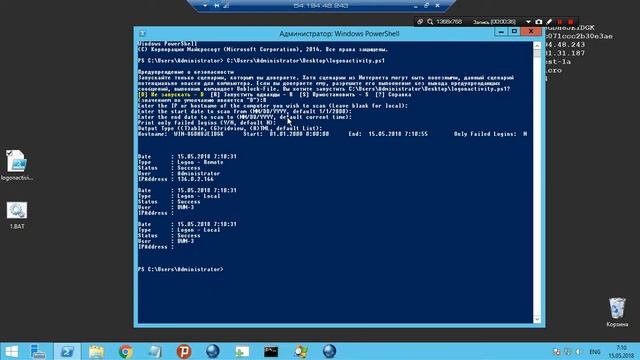Open File Explorer from the taskbar

[x=96, y=351]
